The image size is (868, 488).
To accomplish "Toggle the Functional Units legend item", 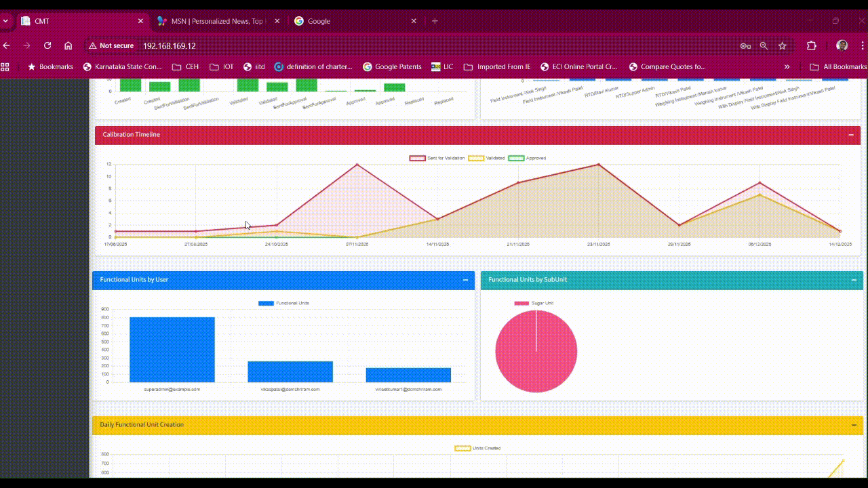I will pos(283,303).
